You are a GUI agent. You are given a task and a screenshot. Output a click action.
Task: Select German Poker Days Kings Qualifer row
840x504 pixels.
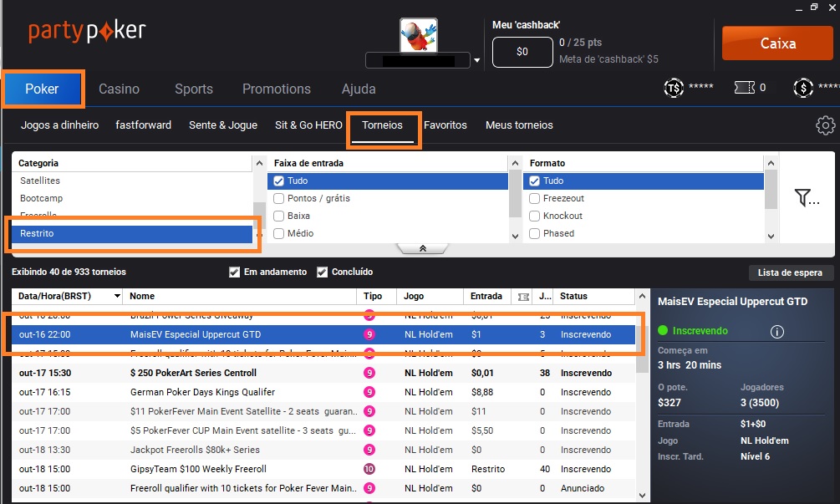pyautogui.click(x=323, y=393)
